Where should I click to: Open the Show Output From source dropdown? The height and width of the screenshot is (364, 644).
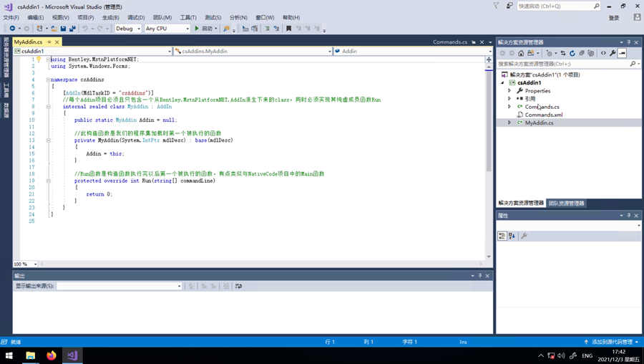pyautogui.click(x=119, y=286)
